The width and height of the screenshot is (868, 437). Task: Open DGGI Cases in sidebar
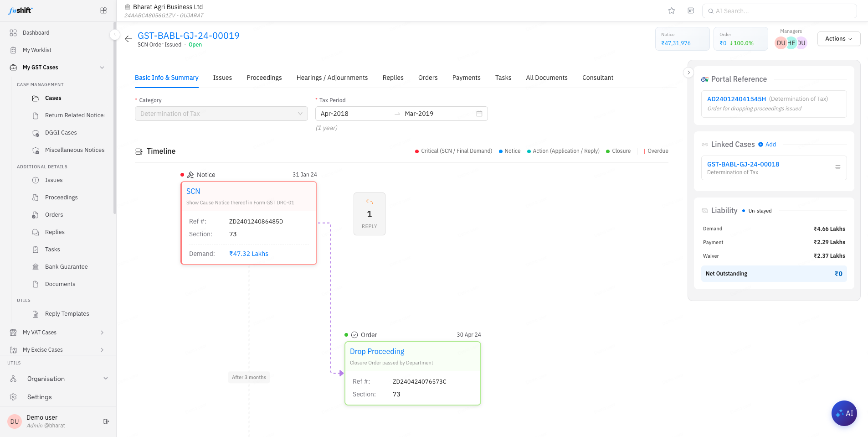pos(61,133)
